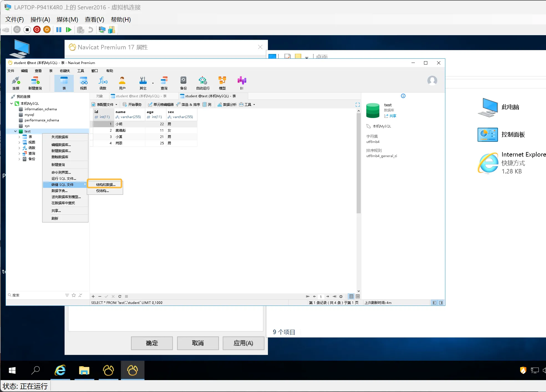This screenshot has height=392, width=546.
Task: Open the 窗口 menu in Navicat
Action: click(x=95, y=71)
